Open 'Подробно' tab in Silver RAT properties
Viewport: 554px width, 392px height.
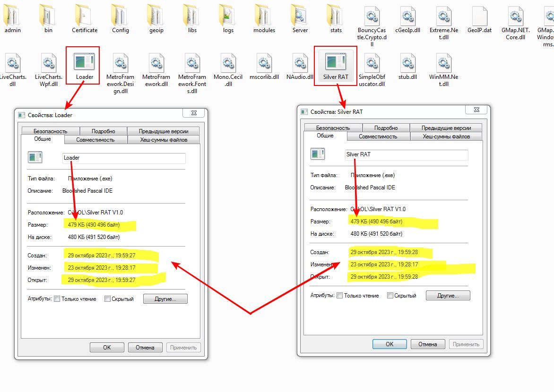click(x=386, y=128)
